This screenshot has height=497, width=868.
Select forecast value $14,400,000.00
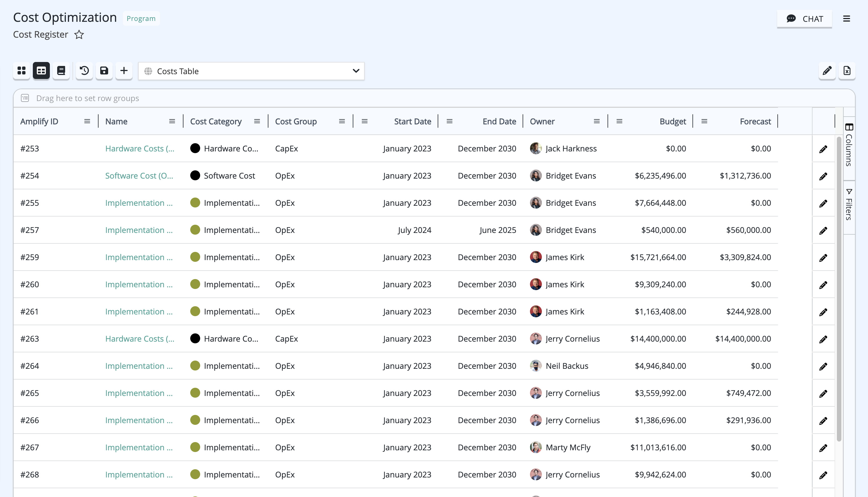coord(743,339)
